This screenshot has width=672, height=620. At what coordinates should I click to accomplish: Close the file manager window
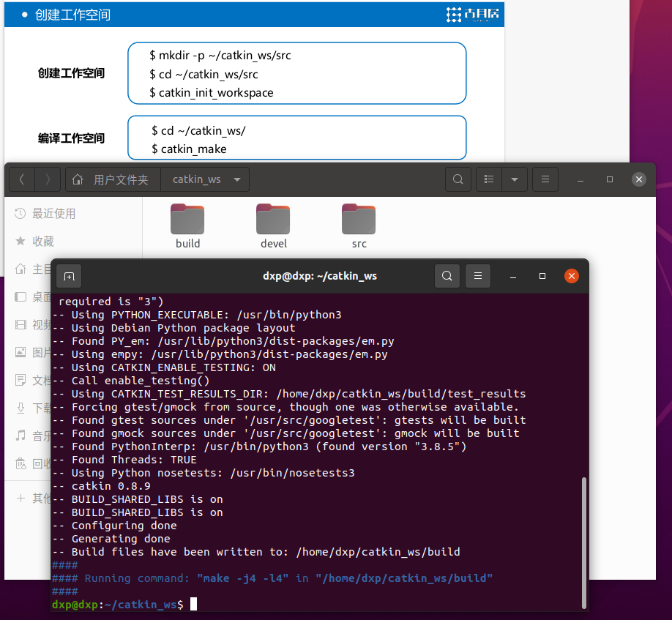click(638, 179)
